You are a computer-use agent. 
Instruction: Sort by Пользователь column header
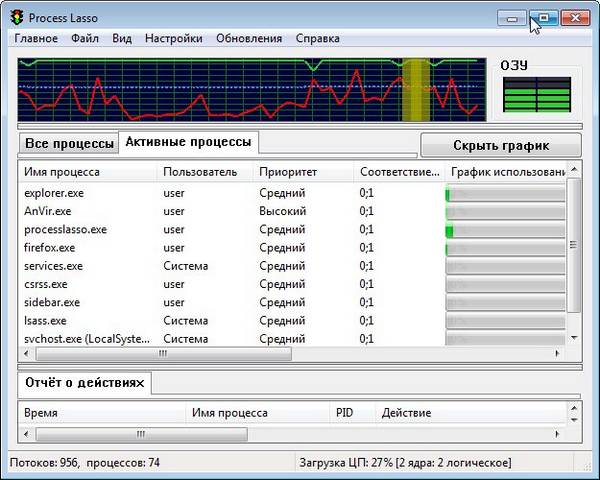tap(200, 172)
